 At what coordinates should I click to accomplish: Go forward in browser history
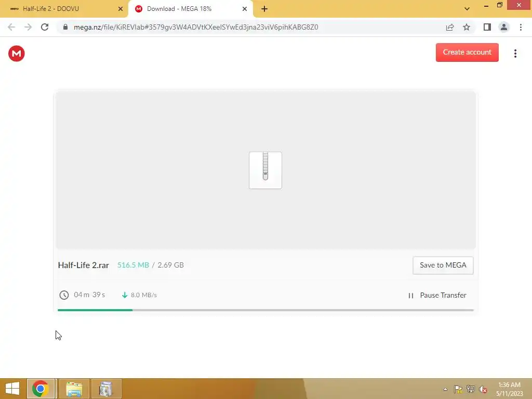pyautogui.click(x=28, y=27)
